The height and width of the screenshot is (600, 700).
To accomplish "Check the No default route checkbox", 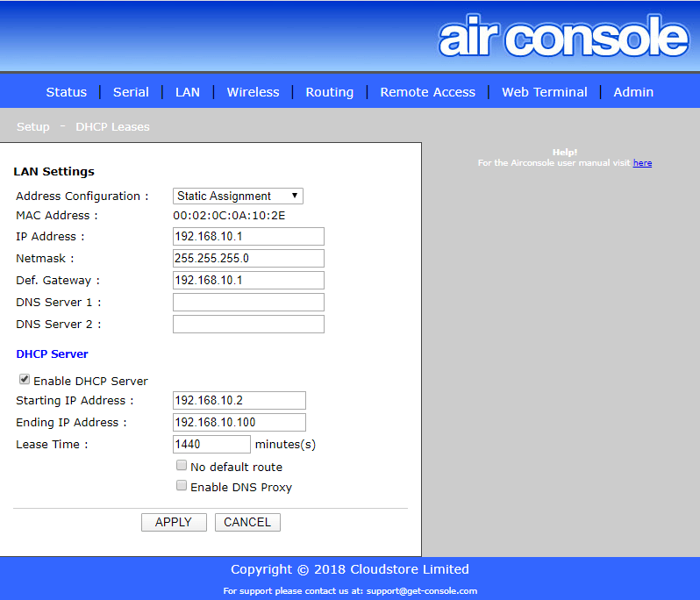I will point(182,466).
